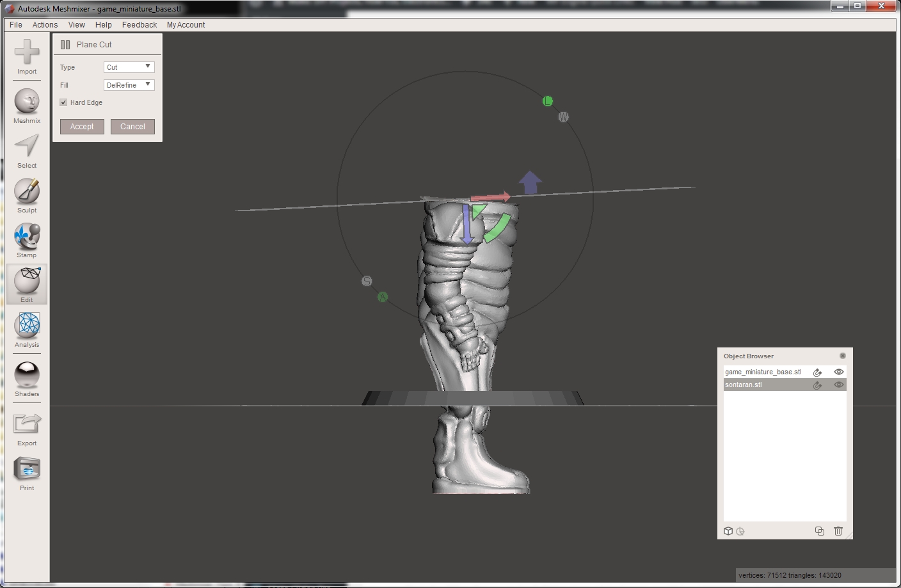Close the Object Browser panel
This screenshot has height=588, width=901.
tap(843, 356)
